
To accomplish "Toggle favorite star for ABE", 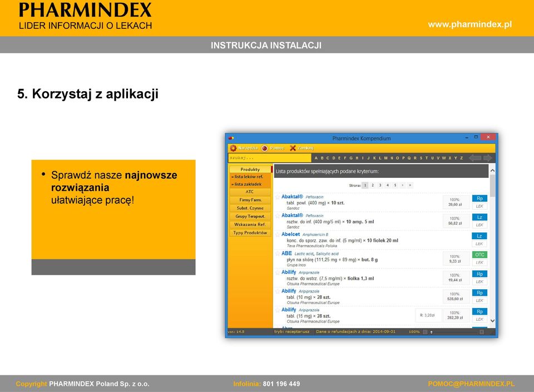I will pos(278,254).
